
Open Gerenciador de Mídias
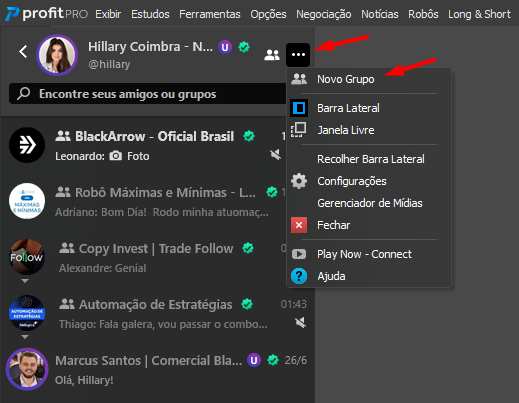coord(369,203)
